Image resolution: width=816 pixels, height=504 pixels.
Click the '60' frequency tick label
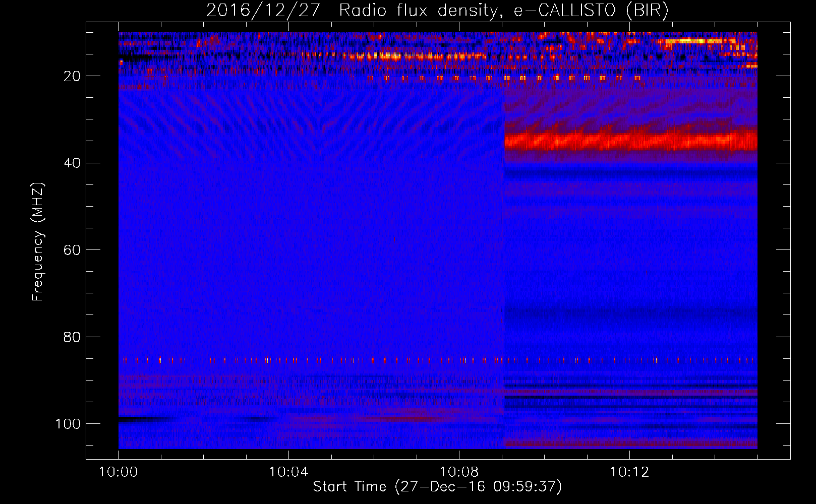click(73, 250)
